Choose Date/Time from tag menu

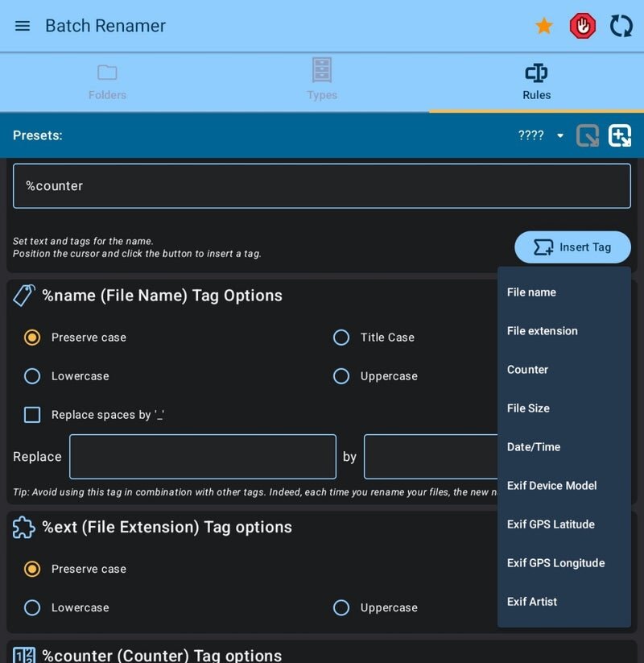coord(564,447)
